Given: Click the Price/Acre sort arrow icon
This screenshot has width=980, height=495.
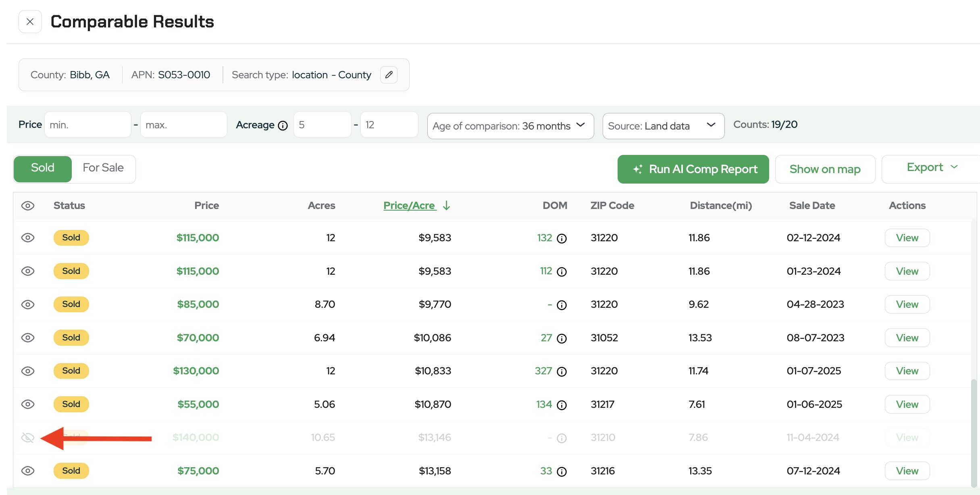Looking at the screenshot, I should click(x=446, y=206).
